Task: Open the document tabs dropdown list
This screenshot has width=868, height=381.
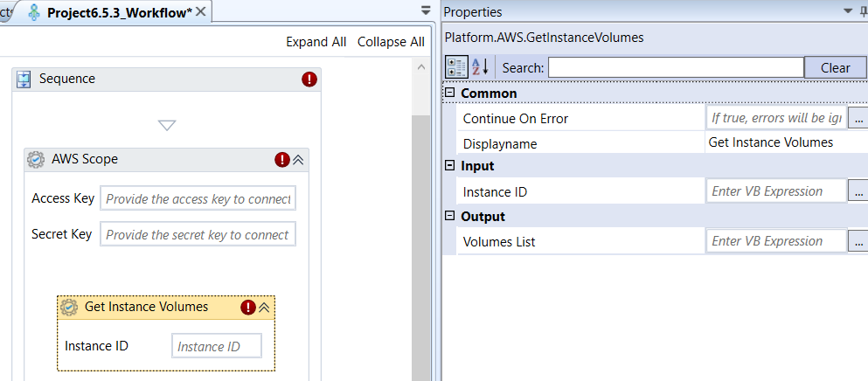Action: [x=426, y=10]
